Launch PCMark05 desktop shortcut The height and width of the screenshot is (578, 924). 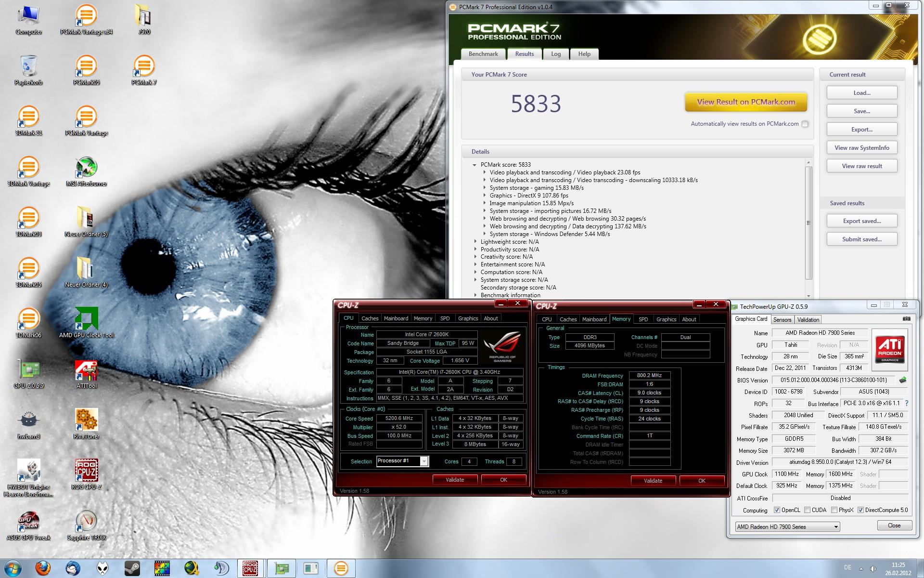(86, 71)
